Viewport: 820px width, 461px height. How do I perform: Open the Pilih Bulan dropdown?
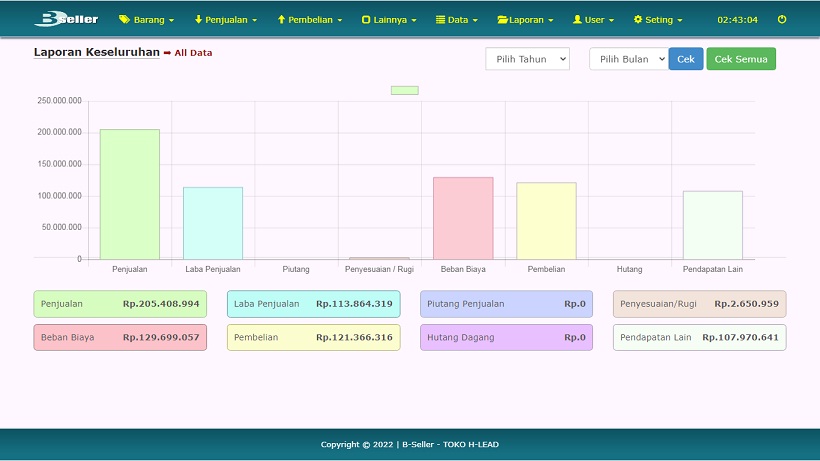[627, 59]
